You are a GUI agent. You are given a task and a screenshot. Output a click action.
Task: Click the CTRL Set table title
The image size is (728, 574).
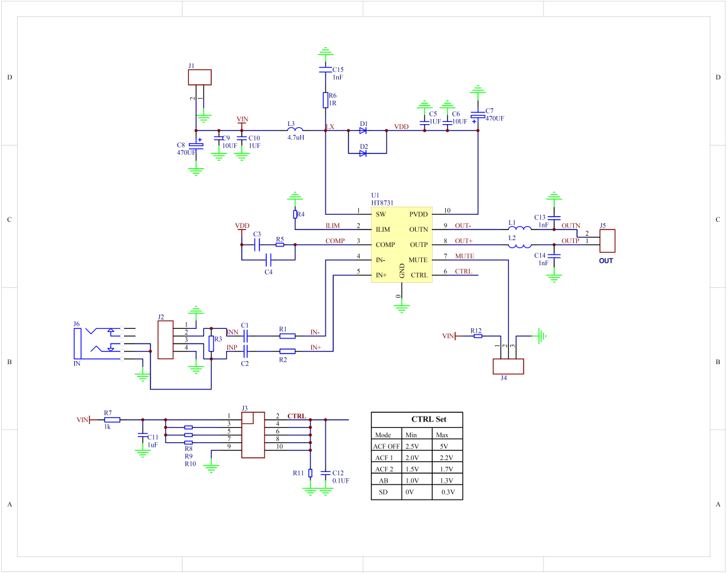pyautogui.click(x=428, y=420)
